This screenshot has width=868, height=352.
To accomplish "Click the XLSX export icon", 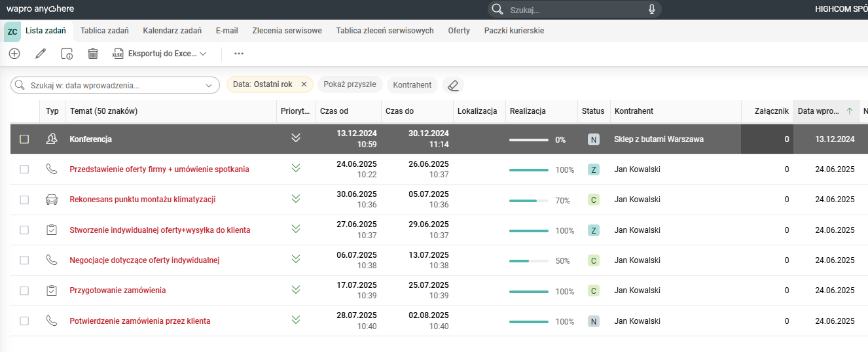I will 118,54.
